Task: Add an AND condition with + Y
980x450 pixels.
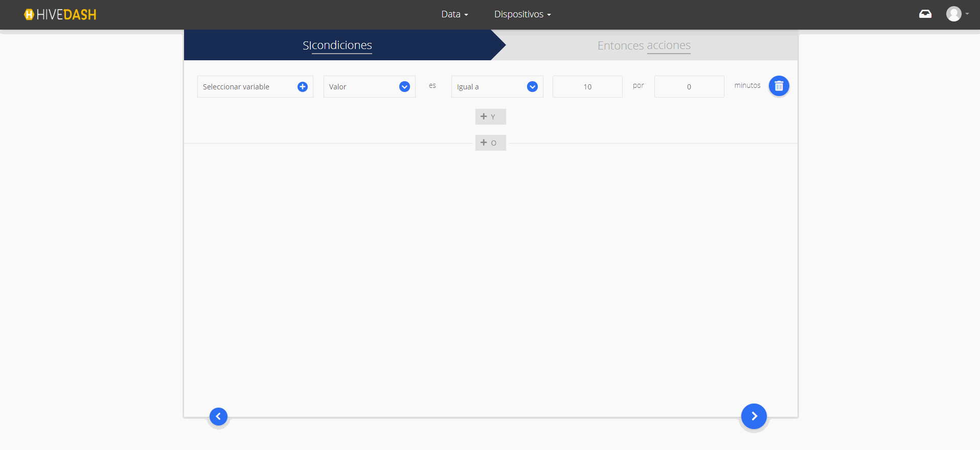Action: (490, 116)
